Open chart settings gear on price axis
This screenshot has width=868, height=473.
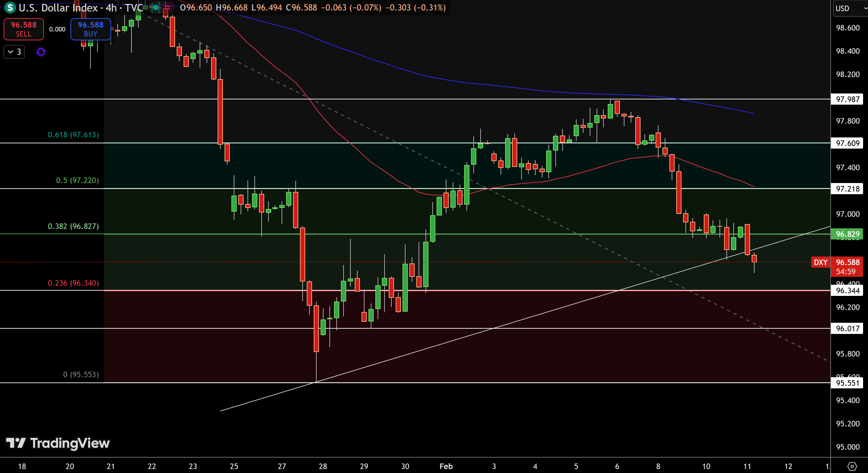click(852, 466)
